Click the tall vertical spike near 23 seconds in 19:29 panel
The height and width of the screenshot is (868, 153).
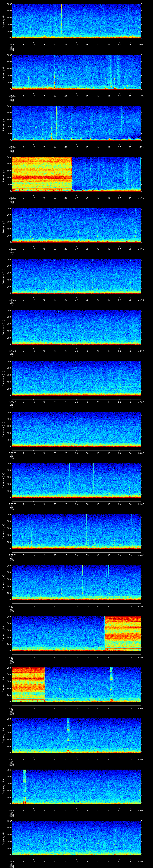pos(62,19)
